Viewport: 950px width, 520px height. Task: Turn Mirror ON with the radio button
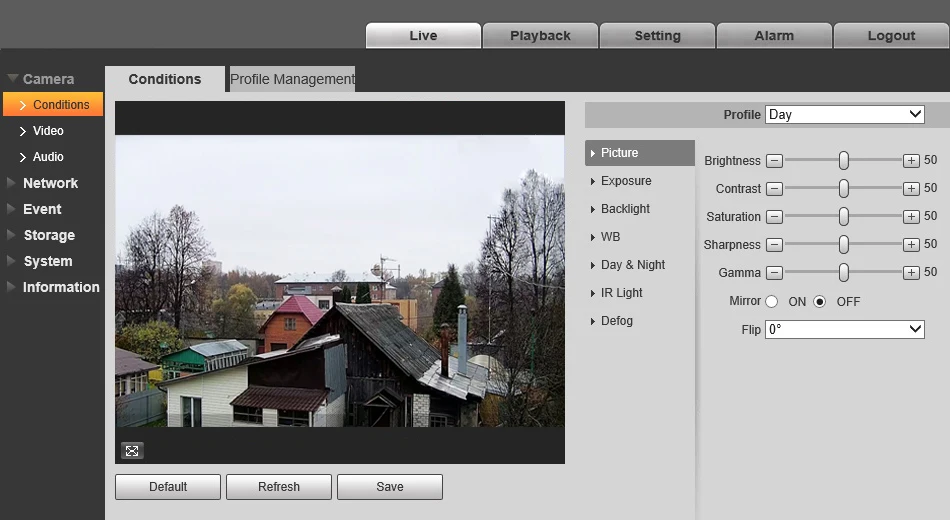(771, 301)
